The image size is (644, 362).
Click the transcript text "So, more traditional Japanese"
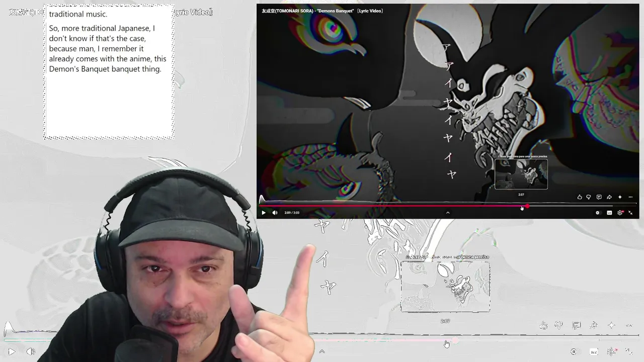[100, 28]
